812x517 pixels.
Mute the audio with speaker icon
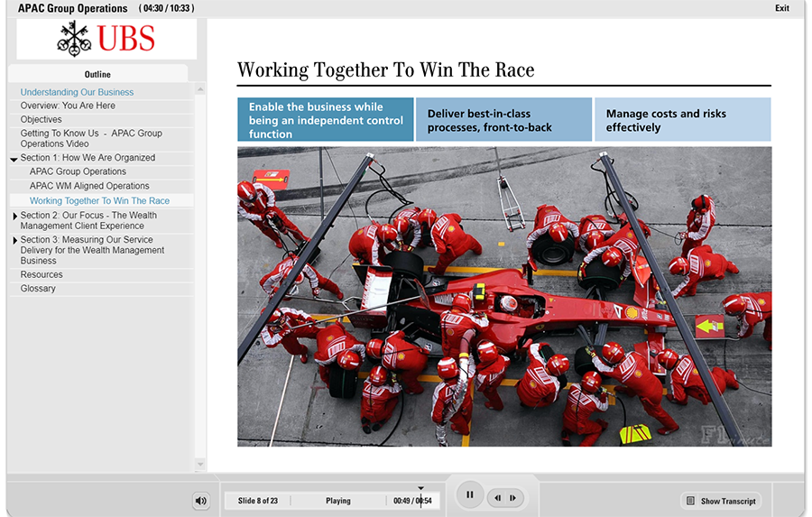pyautogui.click(x=200, y=501)
